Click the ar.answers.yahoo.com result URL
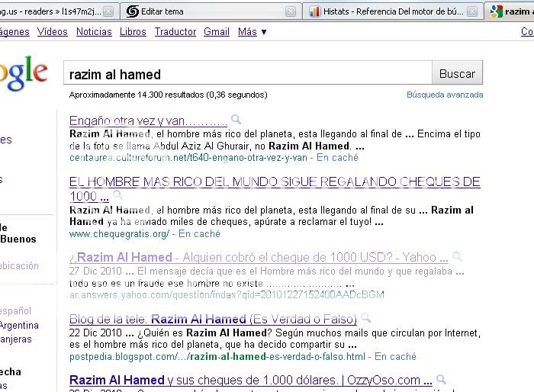 tap(227, 294)
